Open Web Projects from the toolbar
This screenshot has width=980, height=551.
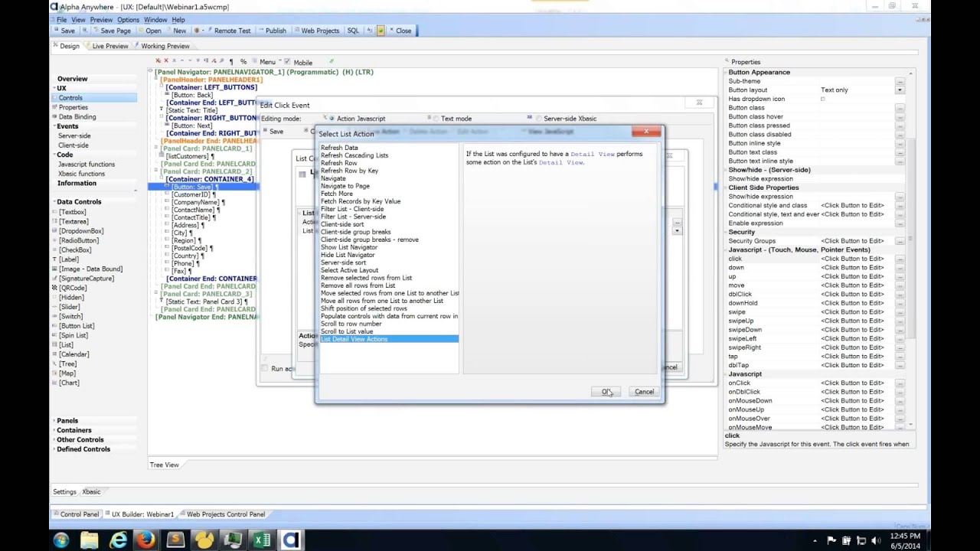click(x=316, y=31)
